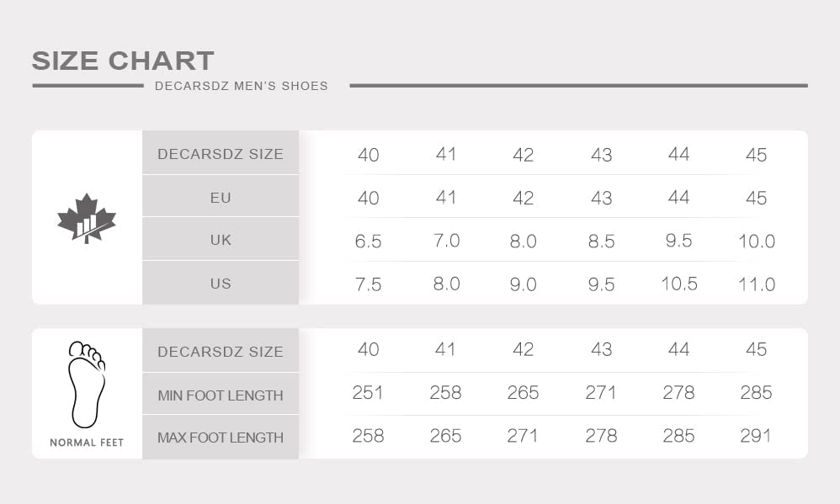This screenshot has height=504, width=840.
Task: Click the NORMAL FEET label
Action: [87, 443]
